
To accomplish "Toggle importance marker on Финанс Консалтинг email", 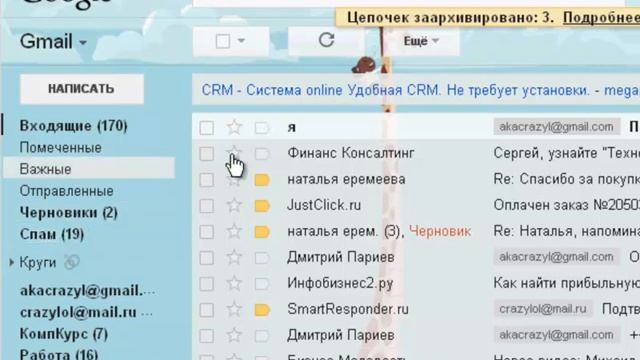I will click(262, 154).
